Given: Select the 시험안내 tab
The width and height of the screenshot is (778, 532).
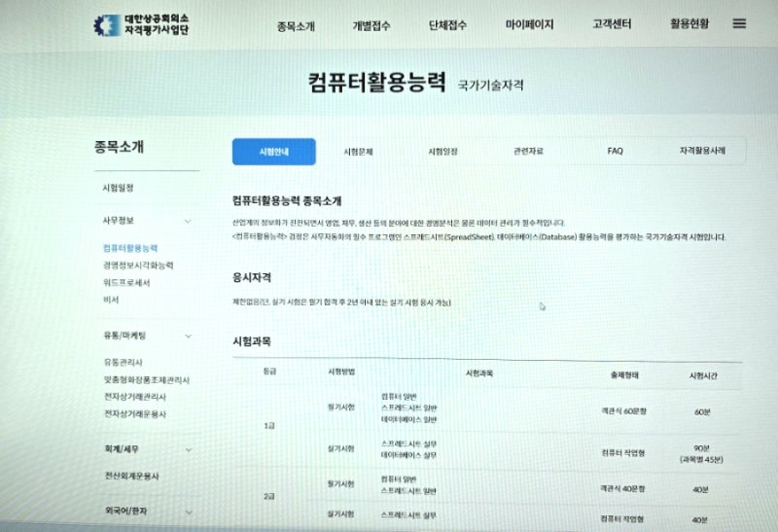Looking at the screenshot, I should coord(274,152).
